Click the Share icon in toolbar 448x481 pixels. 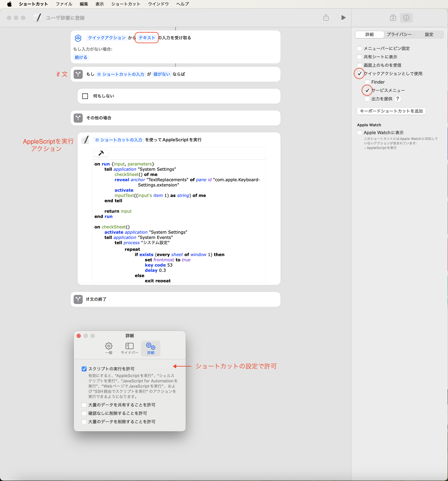(x=326, y=18)
